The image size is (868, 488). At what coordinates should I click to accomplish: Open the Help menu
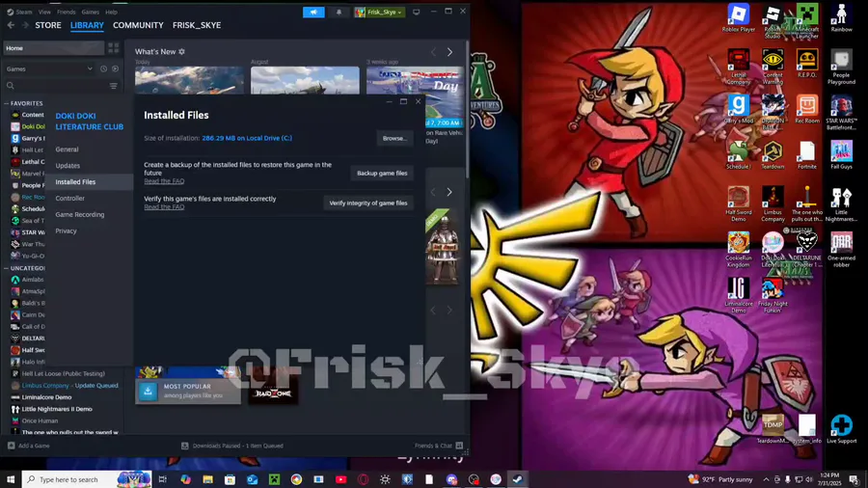111,12
